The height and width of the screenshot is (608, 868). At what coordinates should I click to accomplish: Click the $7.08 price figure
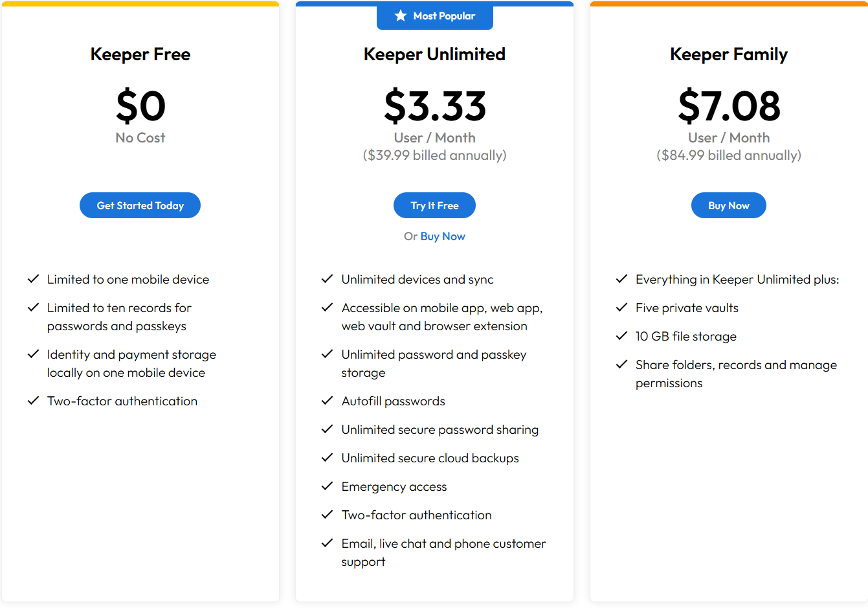click(729, 106)
